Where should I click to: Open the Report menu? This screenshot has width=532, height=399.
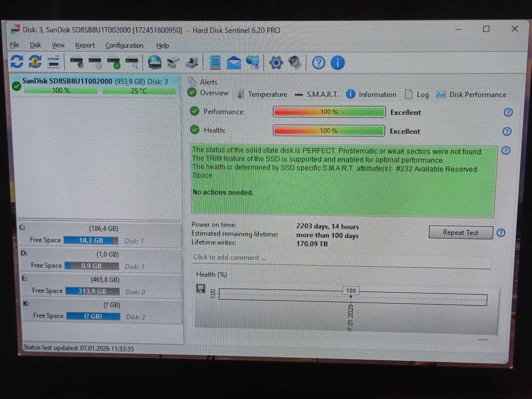tap(85, 45)
